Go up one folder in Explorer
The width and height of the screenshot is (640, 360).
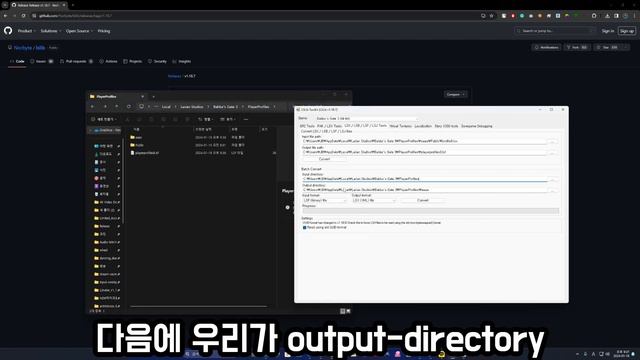tap(117, 107)
